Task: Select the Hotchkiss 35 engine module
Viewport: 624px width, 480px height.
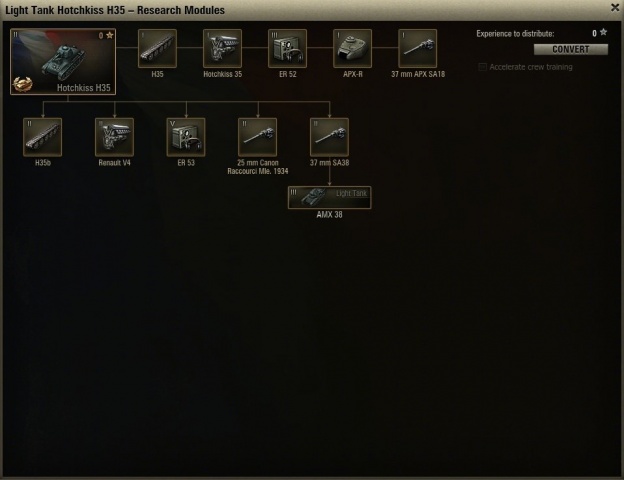Action: tap(222, 48)
